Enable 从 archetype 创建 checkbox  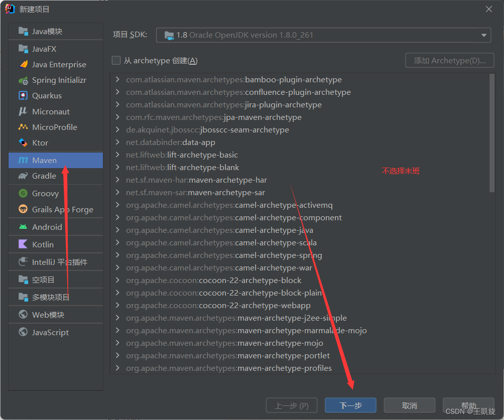click(116, 60)
